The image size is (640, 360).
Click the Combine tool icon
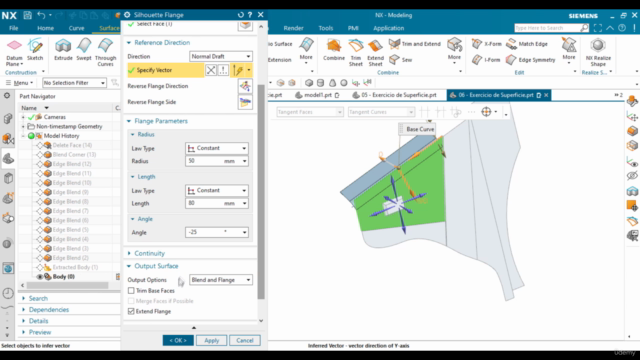pyautogui.click(x=334, y=50)
